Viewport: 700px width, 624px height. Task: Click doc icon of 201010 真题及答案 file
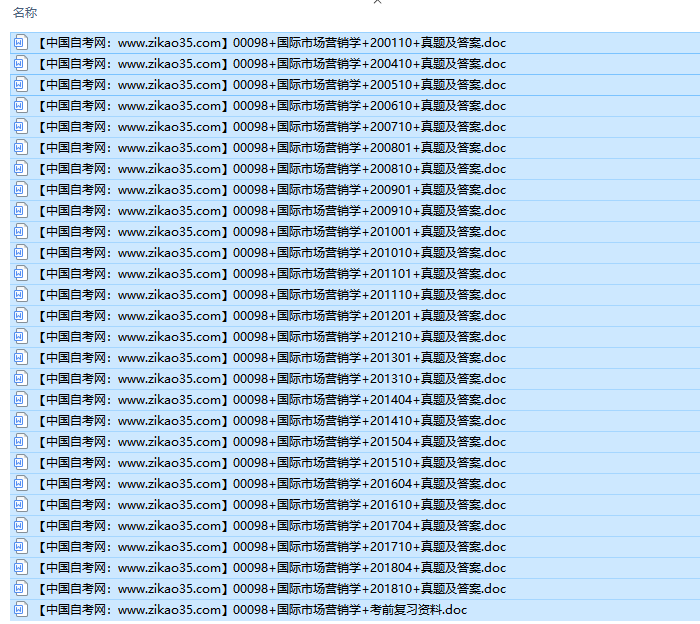[x=21, y=252]
